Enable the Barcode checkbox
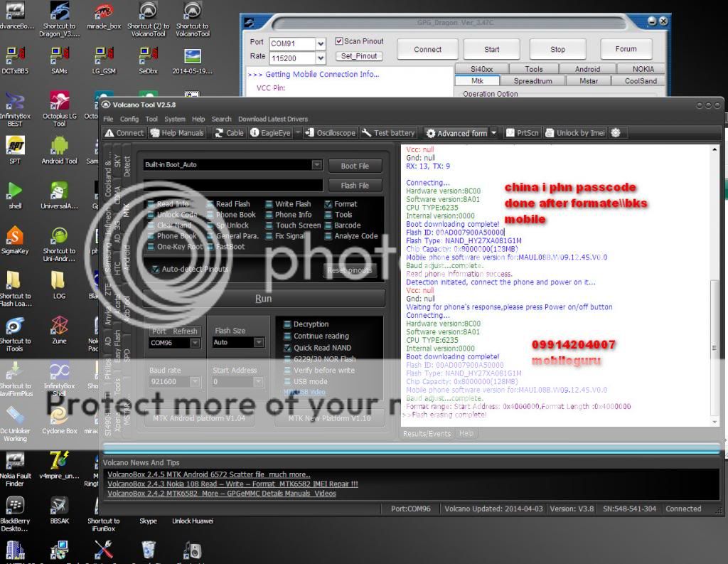Viewport: 728px width, 564px height. point(328,225)
